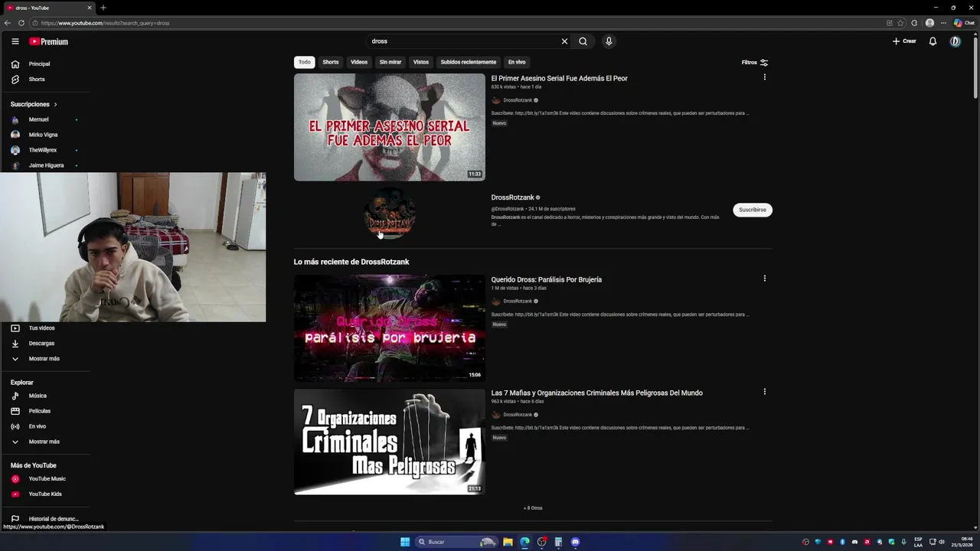The height and width of the screenshot is (551, 980).
Task: Click the DrossRotzank channel name
Action: pos(513,197)
